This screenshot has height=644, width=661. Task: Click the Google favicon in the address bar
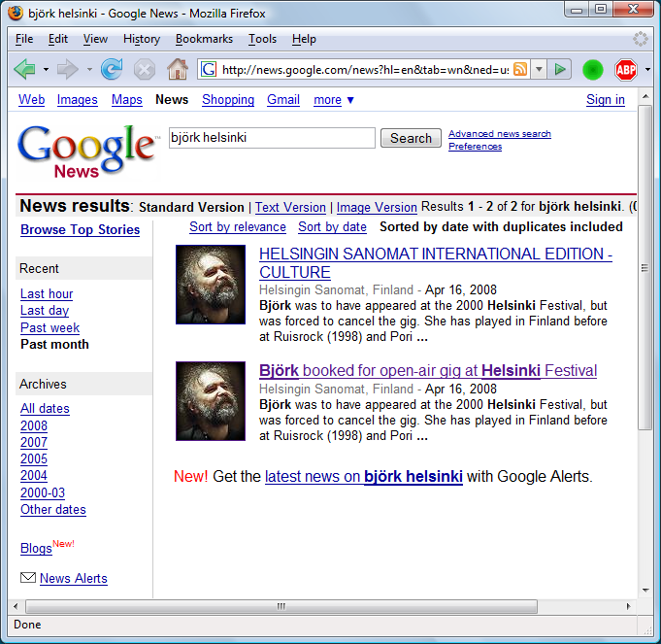click(209, 69)
